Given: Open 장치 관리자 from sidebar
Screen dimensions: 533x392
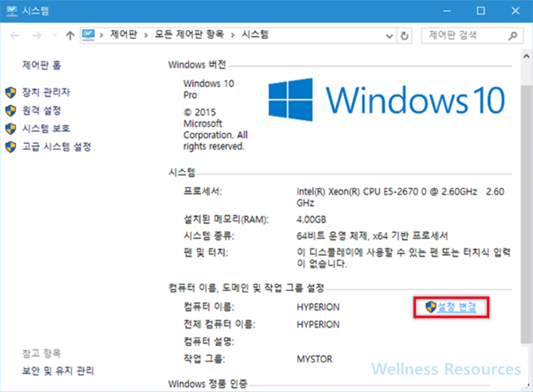Looking at the screenshot, I should coord(46,92).
